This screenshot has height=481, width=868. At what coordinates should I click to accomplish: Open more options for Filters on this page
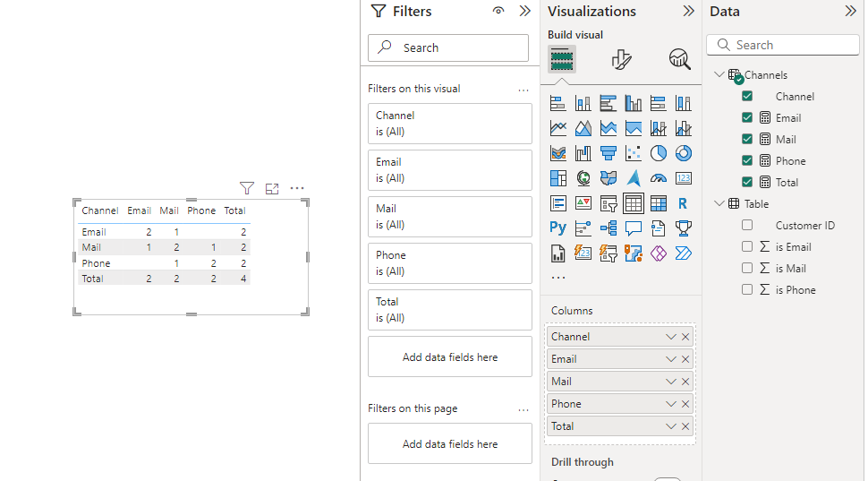[523, 410]
